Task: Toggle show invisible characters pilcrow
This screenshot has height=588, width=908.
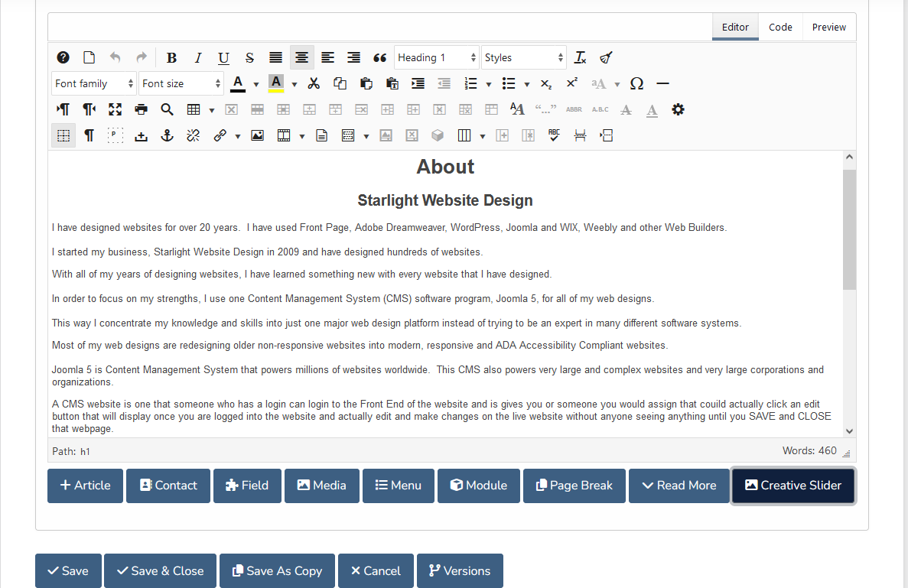Action: [x=89, y=135]
